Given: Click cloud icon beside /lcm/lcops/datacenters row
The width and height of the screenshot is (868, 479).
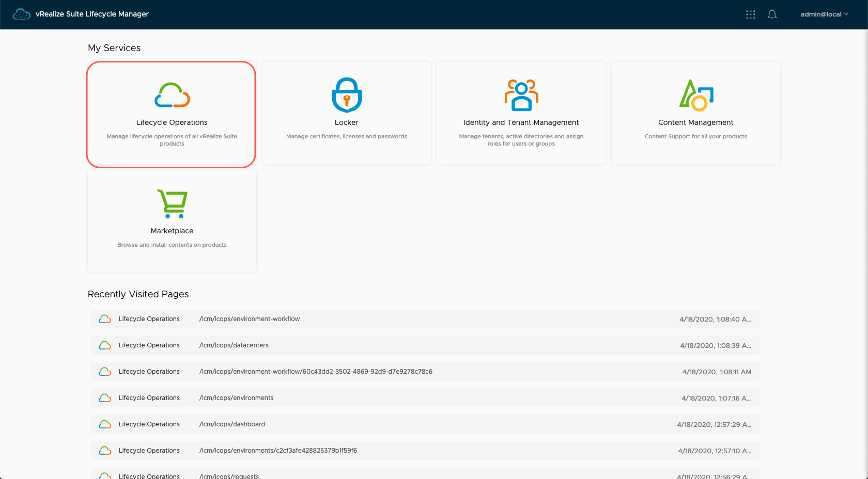Looking at the screenshot, I should tap(105, 345).
